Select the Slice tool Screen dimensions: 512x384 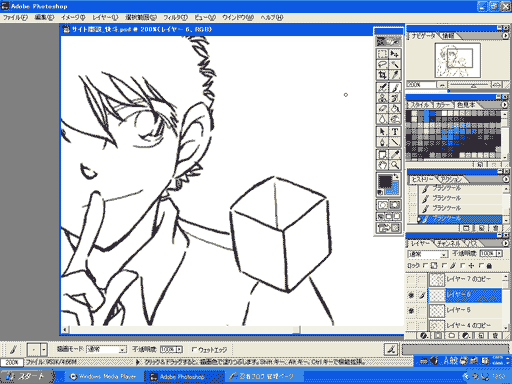395,75
